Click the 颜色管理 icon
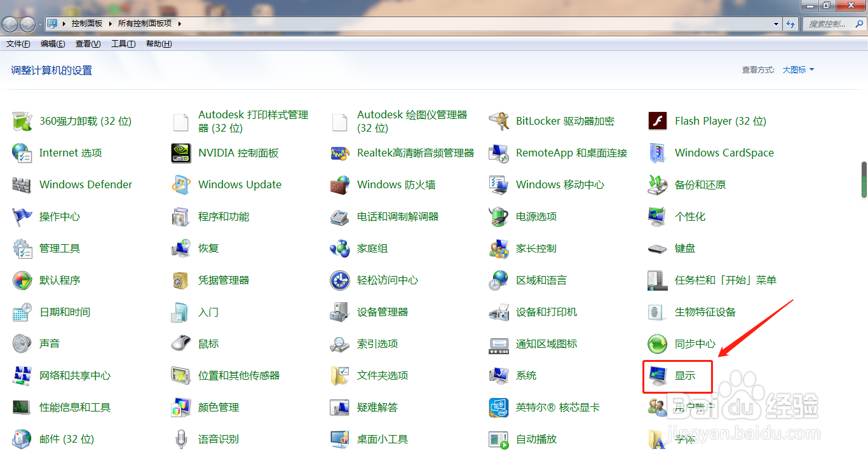Viewport: 868px width, 463px height. pyautogui.click(x=181, y=407)
